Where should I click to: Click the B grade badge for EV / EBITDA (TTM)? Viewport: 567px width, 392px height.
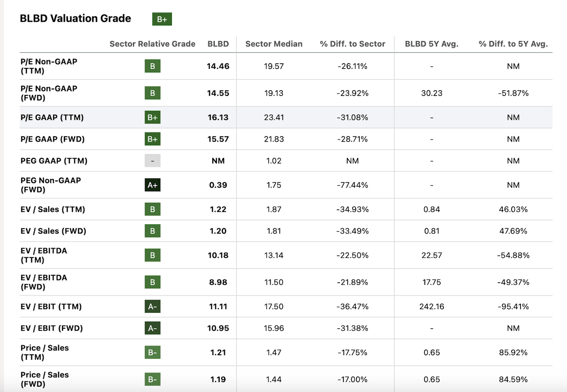tap(152, 255)
